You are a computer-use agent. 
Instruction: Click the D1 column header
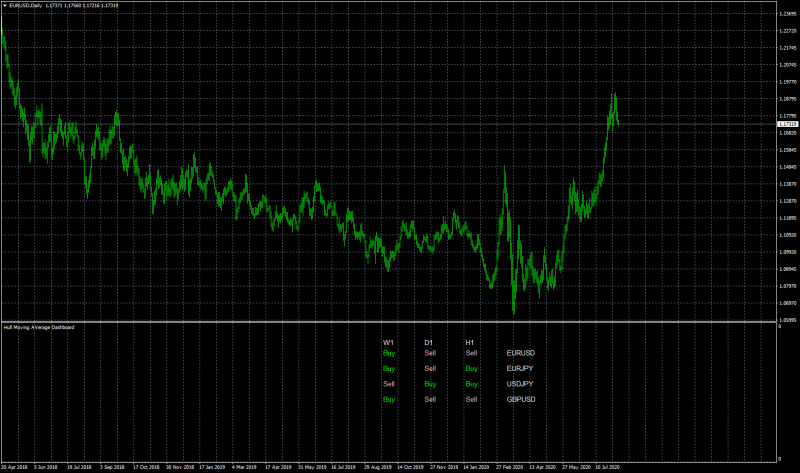(429, 343)
